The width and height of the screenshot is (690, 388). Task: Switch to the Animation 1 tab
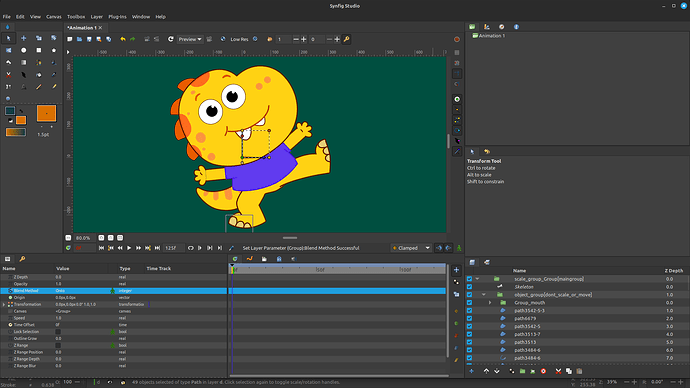click(82, 28)
